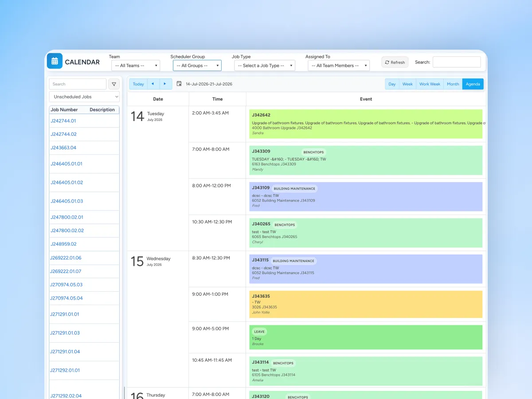Open job link J242744.01

[63, 121]
